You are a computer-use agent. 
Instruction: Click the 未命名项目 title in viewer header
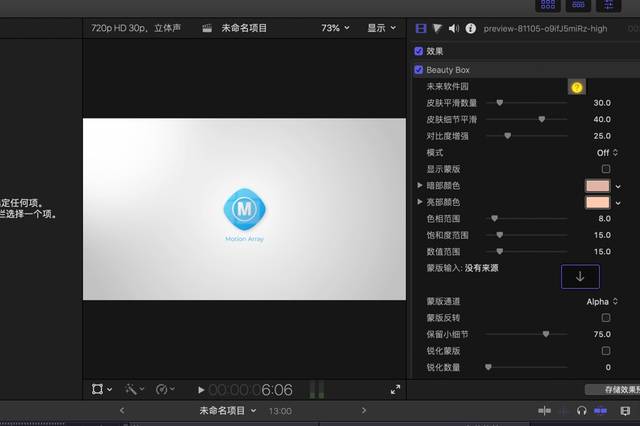244,28
